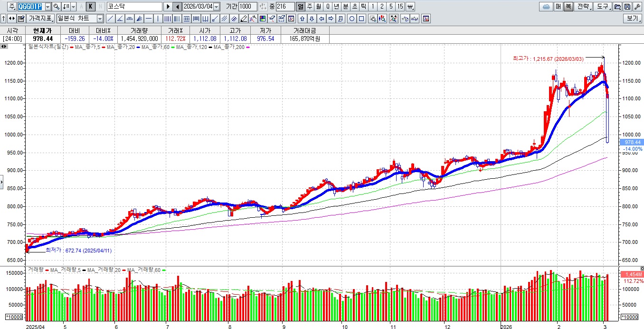Open the 보기 view menu
The image size is (644, 329).
633,19
